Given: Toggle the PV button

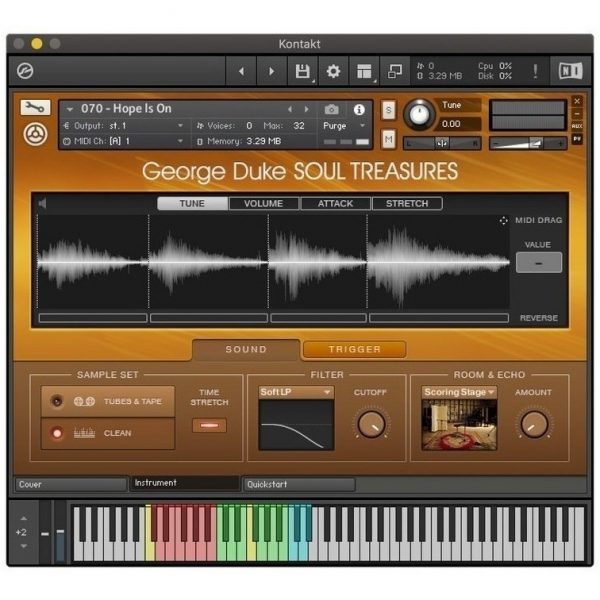Looking at the screenshot, I should point(577,139).
